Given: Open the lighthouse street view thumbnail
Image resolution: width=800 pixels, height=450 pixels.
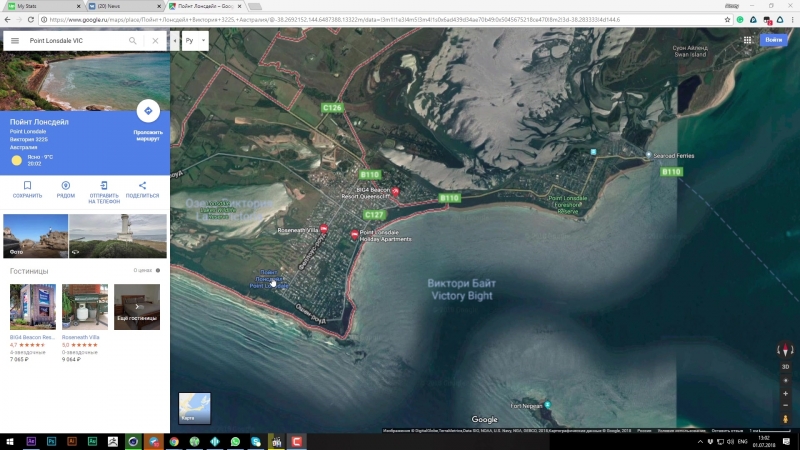Looking at the screenshot, I should (x=118, y=236).
